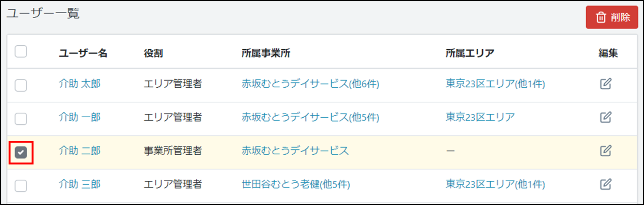Click the edit pencil for 介助 二郎

605,151
